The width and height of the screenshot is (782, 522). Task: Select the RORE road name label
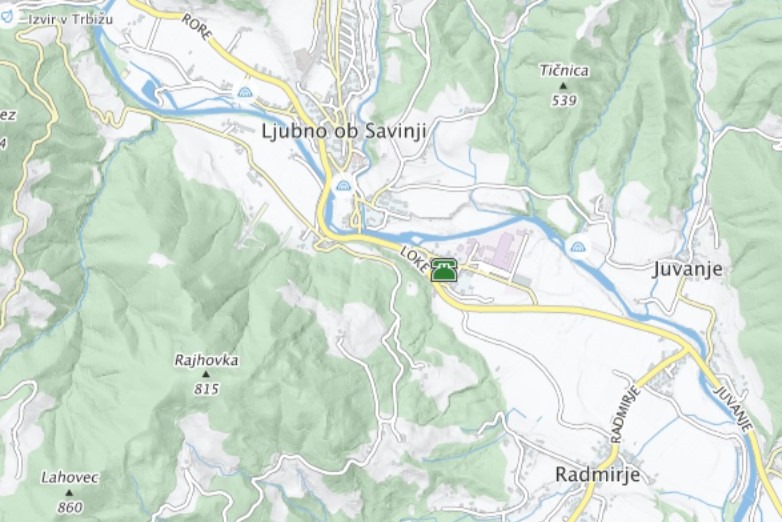[x=197, y=27]
